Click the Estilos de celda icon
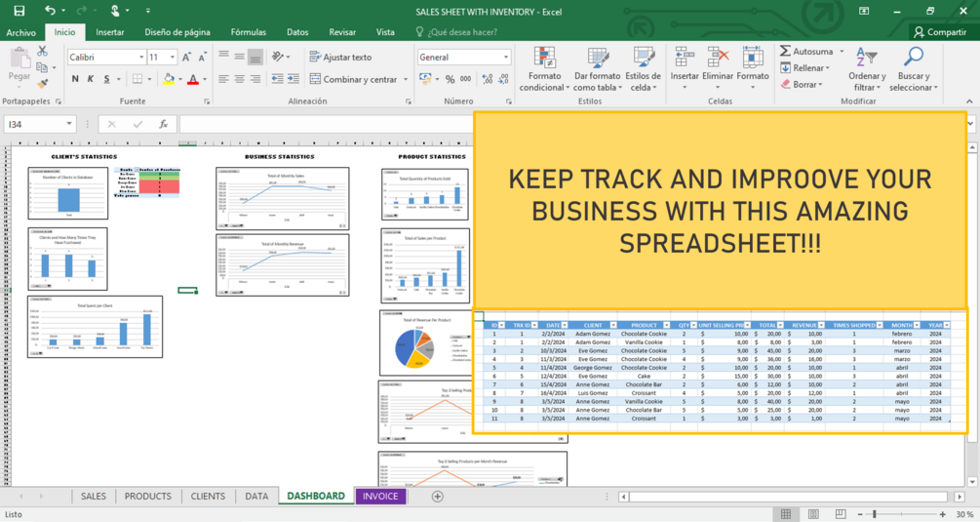The image size is (980, 522). click(644, 58)
